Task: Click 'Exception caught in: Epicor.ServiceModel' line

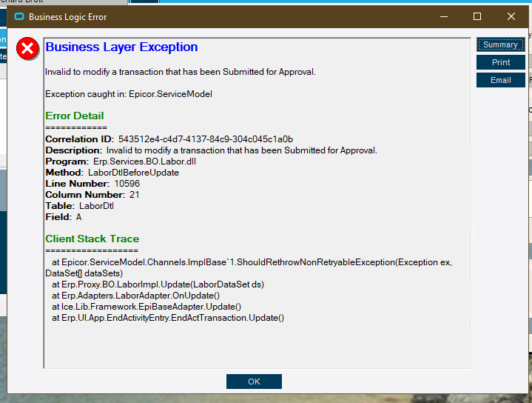Action: [129, 94]
